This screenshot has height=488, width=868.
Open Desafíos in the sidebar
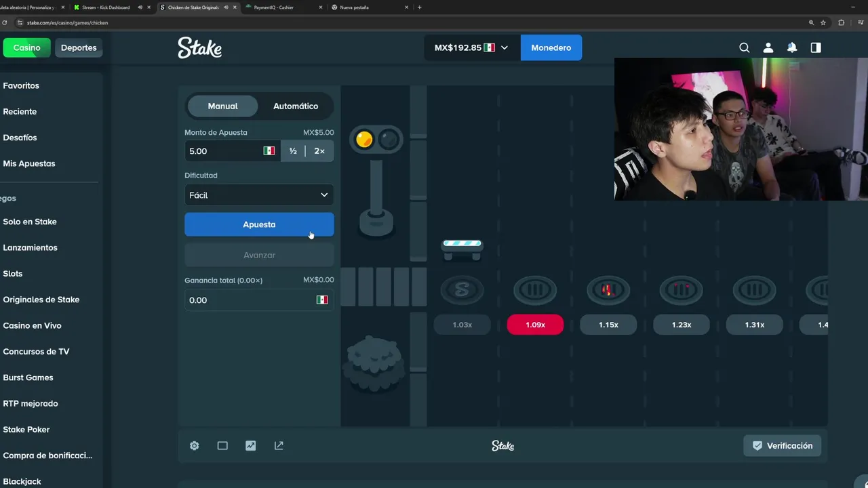coord(20,137)
